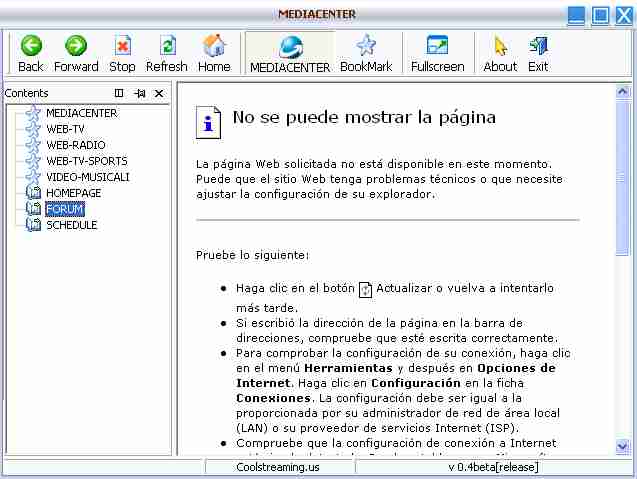Open SCHEDULE in the Contents panel

71,225
